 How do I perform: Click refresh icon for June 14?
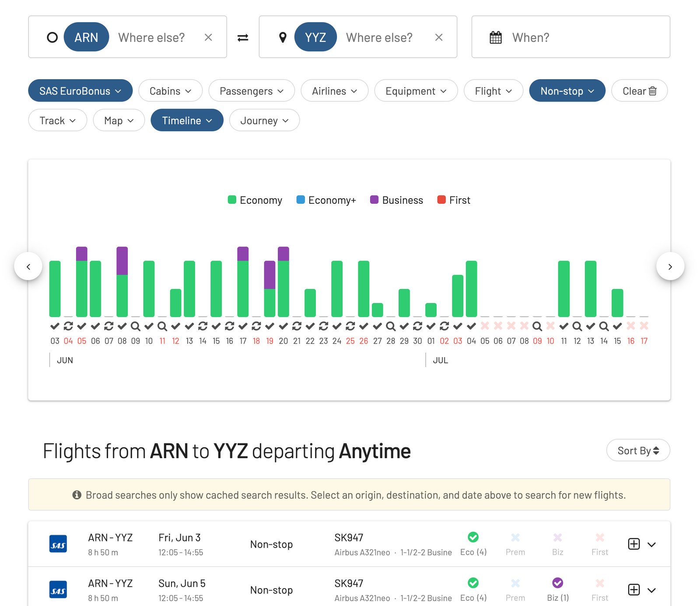click(203, 326)
